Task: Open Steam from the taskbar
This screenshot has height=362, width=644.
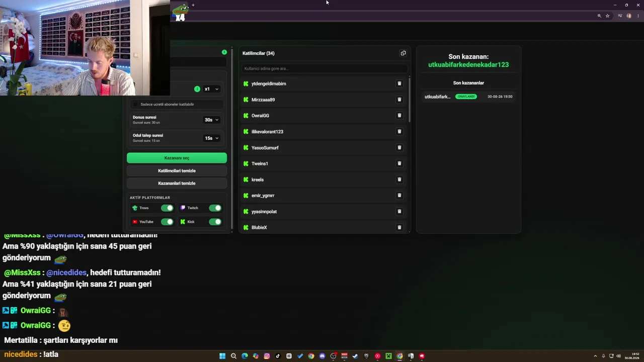Action: (x=355, y=356)
